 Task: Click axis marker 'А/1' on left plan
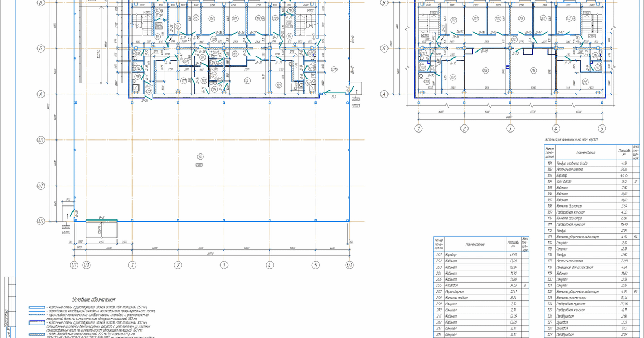[40, 140]
